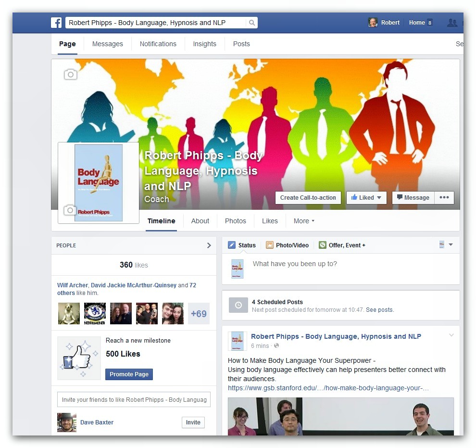This screenshot has width=476, height=448.
Task: Switch to the Notifications tab
Action: (158, 44)
